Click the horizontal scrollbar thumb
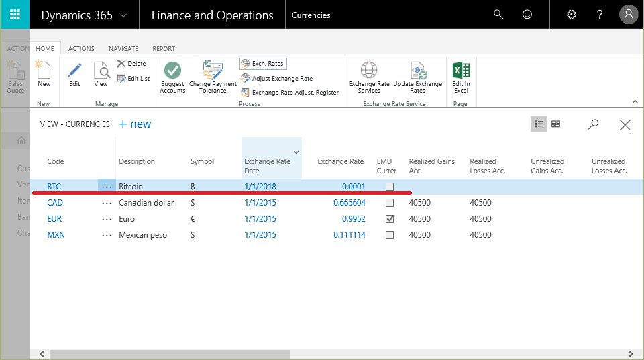The height and width of the screenshot is (360, 644). 170,354
